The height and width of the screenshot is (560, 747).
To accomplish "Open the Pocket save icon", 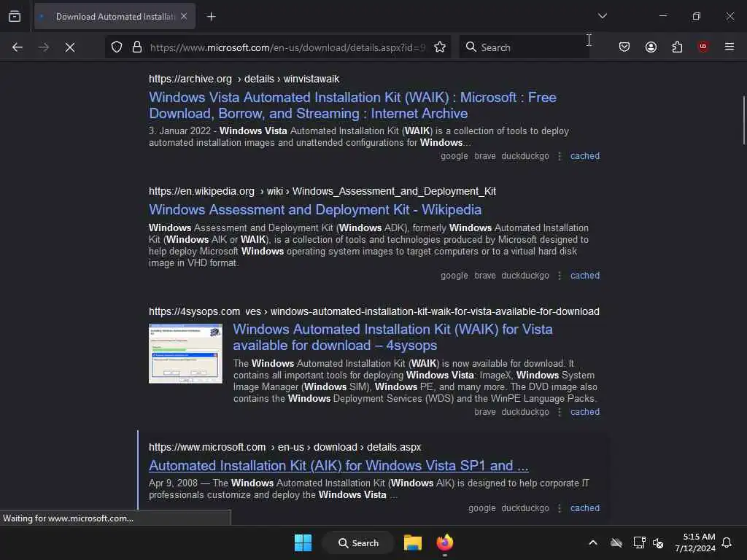I will [x=624, y=47].
